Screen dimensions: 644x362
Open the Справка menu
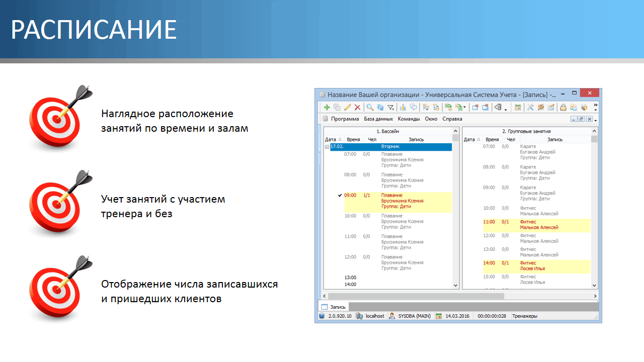(452, 119)
